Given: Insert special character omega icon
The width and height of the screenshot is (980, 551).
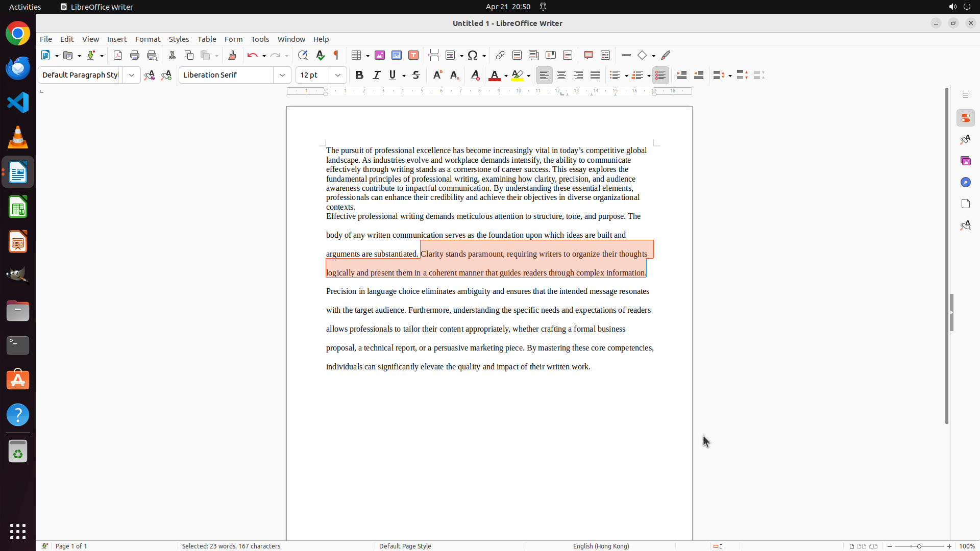Looking at the screenshot, I should [473, 55].
